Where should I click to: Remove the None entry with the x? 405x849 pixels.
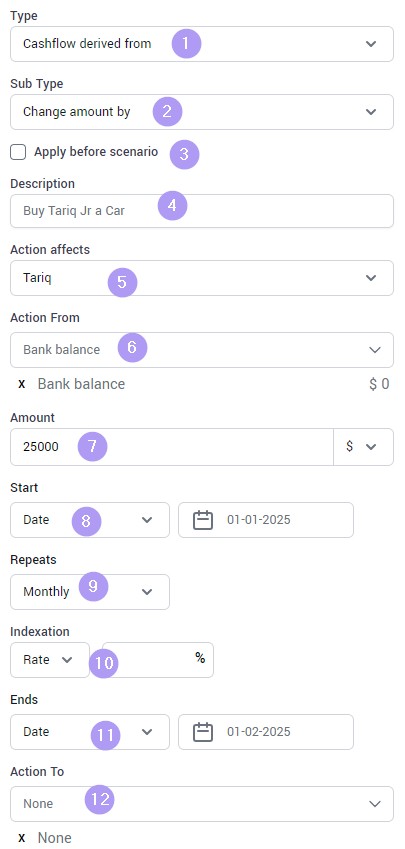pos(22,838)
